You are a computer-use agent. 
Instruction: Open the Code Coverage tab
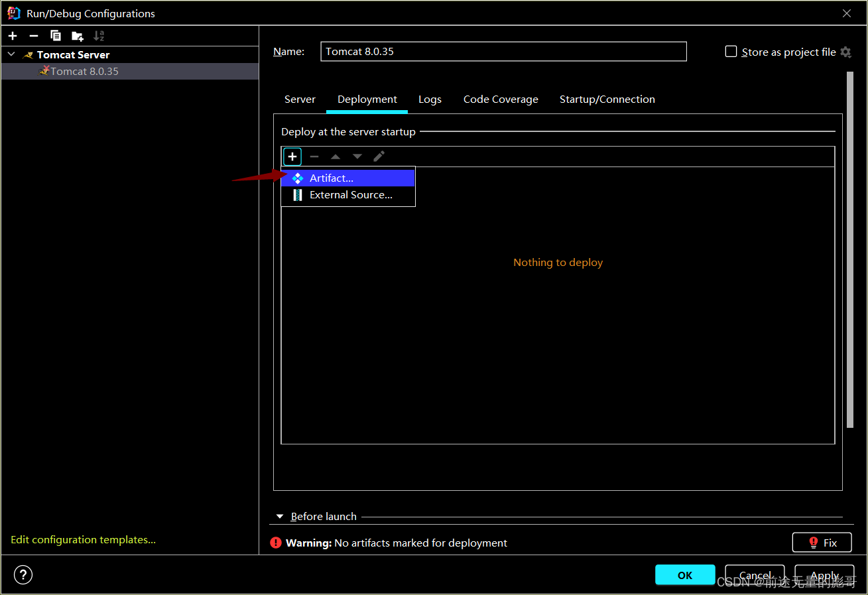pos(501,99)
